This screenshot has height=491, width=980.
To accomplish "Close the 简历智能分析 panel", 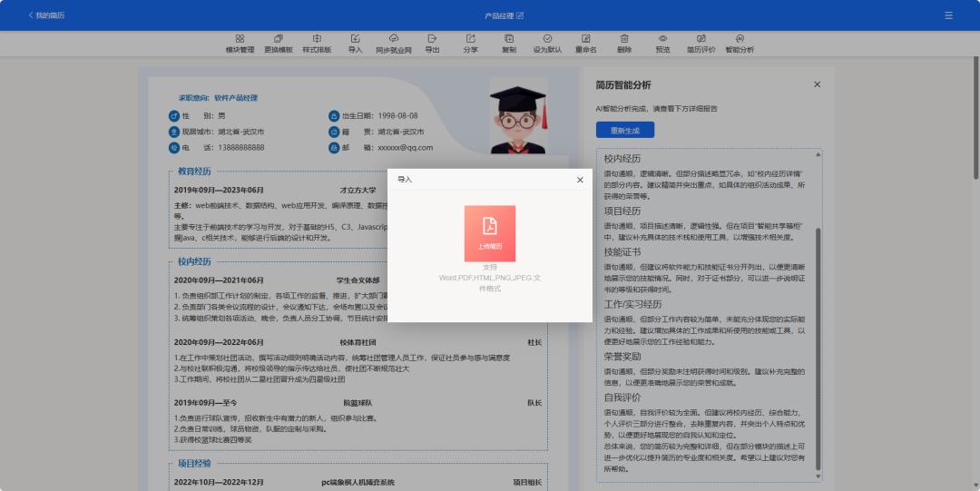I will pyautogui.click(x=817, y=84).
